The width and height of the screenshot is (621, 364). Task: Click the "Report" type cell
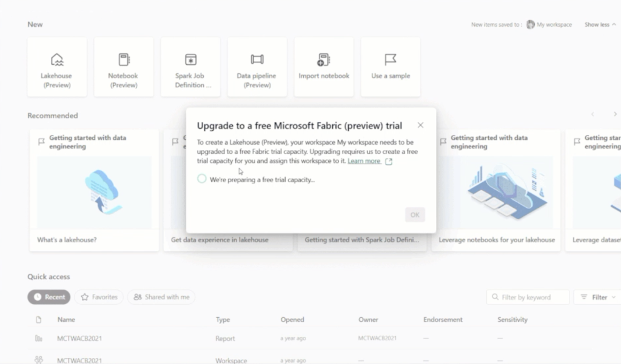click(225, 339)
